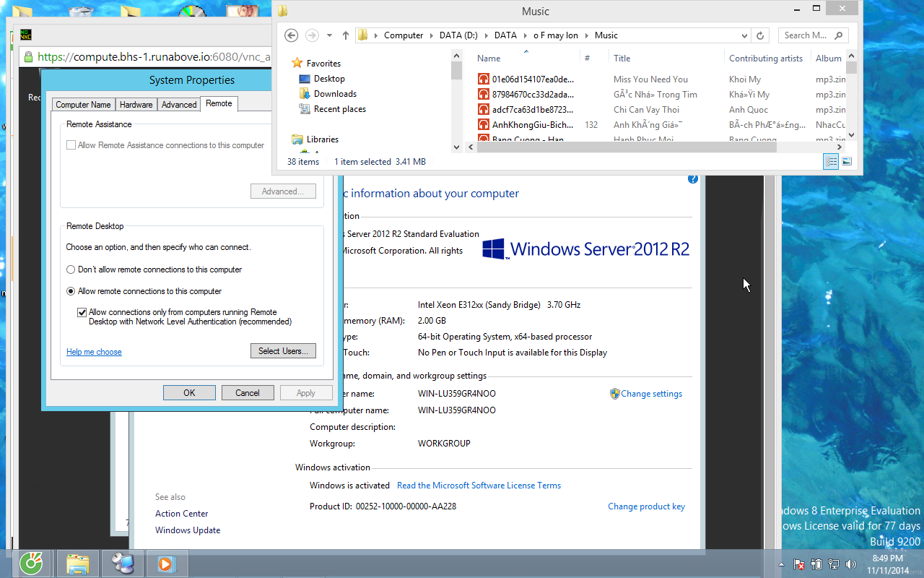The width and height of the screenshot is (924, 578).
Task: Switch to large thumbnails view icon
Action: [847, 162]
